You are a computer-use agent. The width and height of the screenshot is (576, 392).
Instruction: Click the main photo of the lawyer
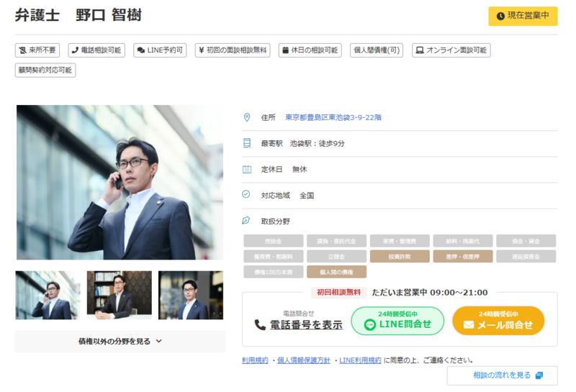[120, 183]
